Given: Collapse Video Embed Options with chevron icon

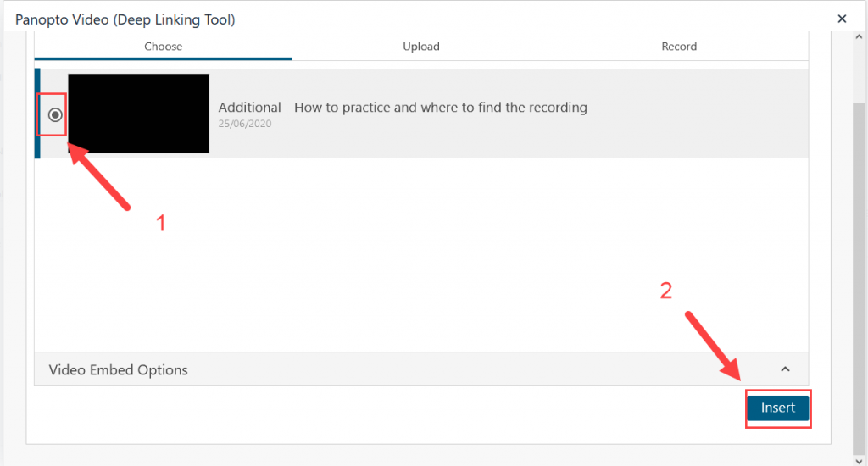Looking at the screenshot, I should 785,369.
